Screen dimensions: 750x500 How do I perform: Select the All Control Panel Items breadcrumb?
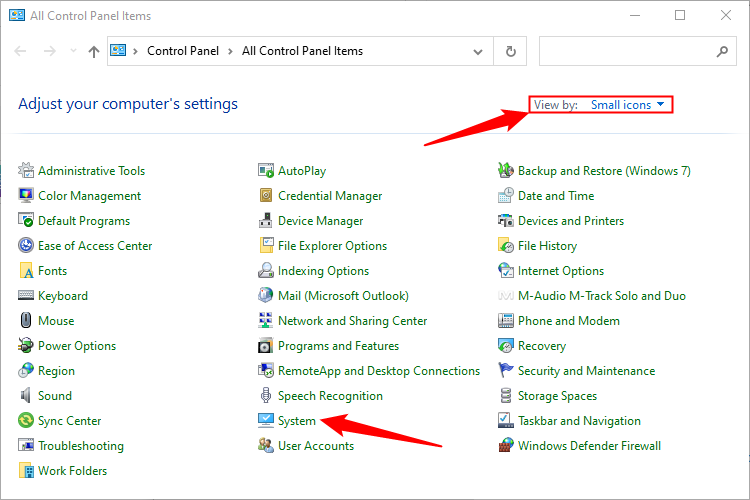tap(302, 51)
